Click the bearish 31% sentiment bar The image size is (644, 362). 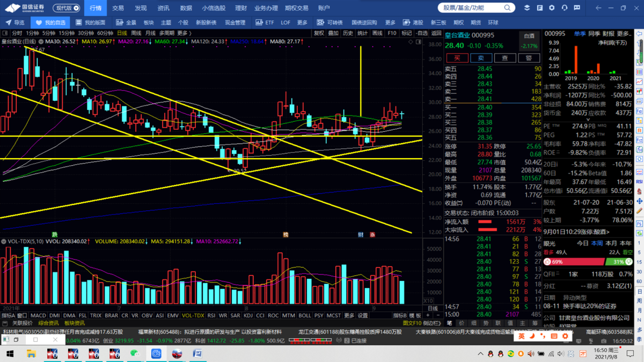(619, 262)
